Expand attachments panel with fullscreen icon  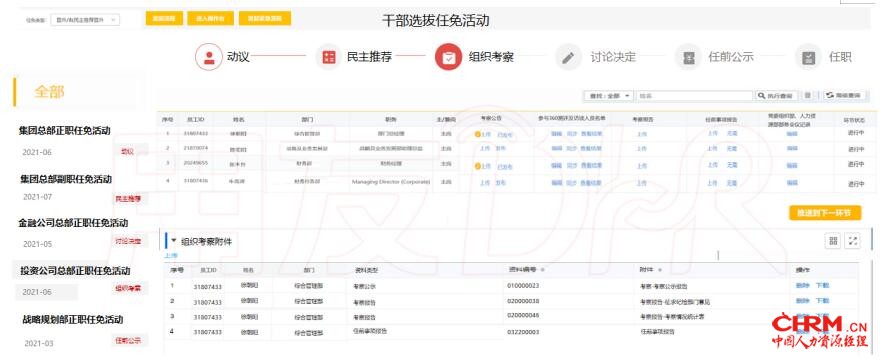[853, 241]
